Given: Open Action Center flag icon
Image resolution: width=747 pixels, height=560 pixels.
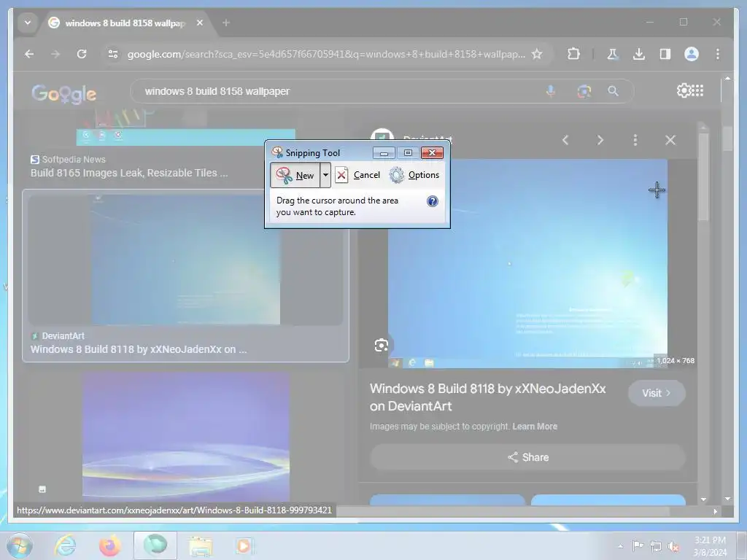Looking at the screenshot, I should 638,546.
